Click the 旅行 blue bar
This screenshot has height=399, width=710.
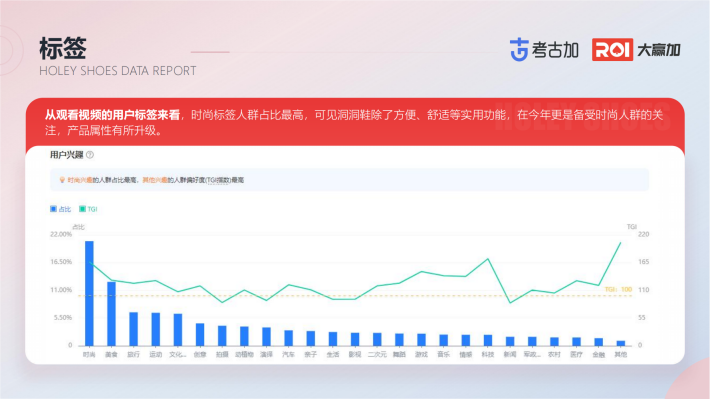pyautogui.click(x=134, y=329)
